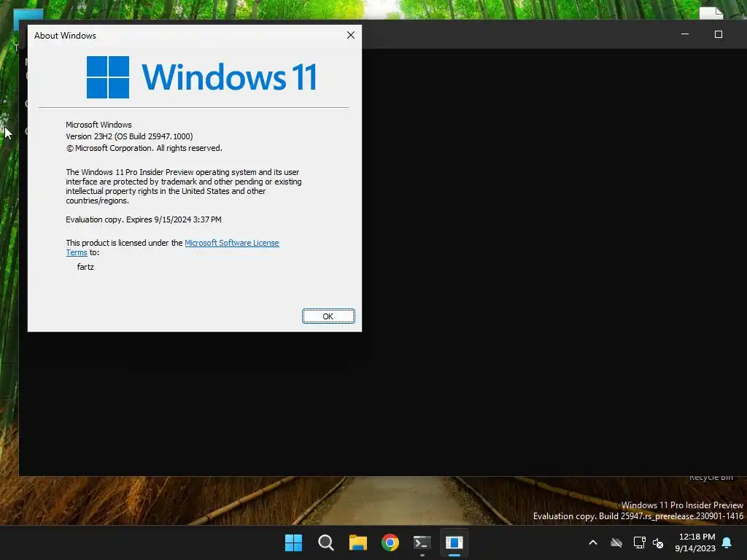Open Google Chrome from taskbar

click(390, 542)
